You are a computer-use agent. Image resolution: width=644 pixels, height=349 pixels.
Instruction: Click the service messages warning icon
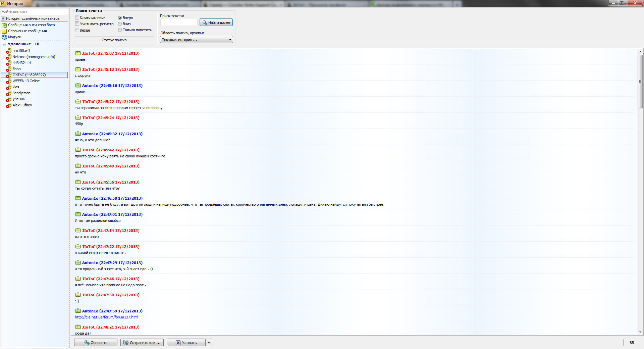4,31
